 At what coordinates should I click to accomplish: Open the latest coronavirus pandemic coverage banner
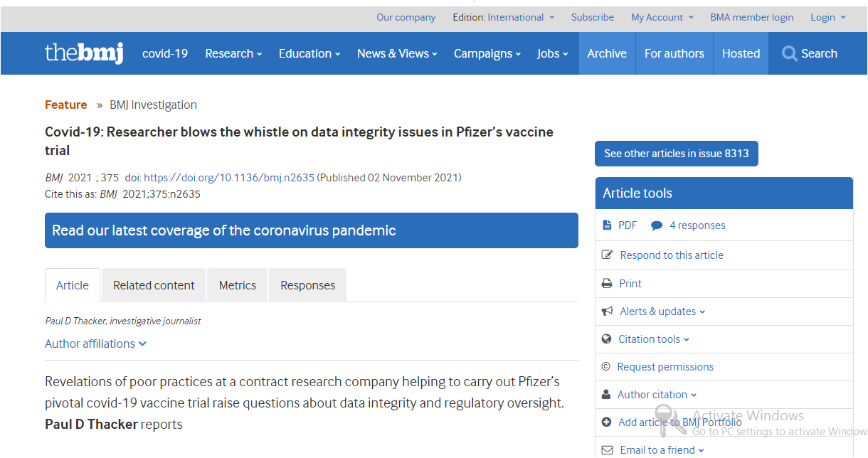pyautogui.click(x=312, y=230)
